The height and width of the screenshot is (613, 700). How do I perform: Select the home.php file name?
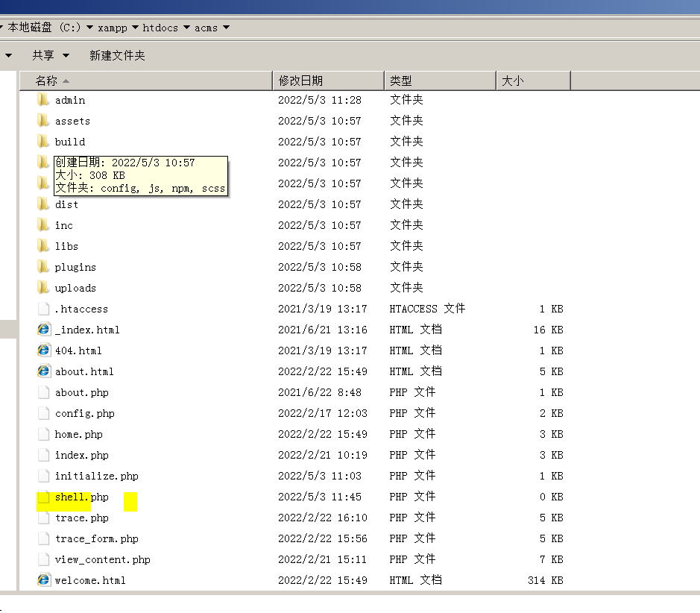click(78, 435)
